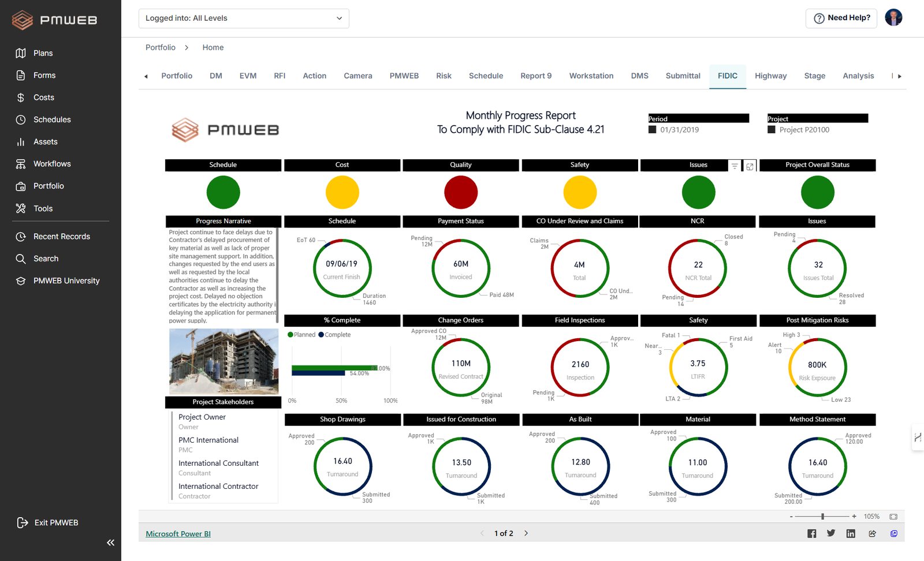The image size is (924, 561).
Task: Go to Costs dollar icon
Action: click(x=21, y=98)
